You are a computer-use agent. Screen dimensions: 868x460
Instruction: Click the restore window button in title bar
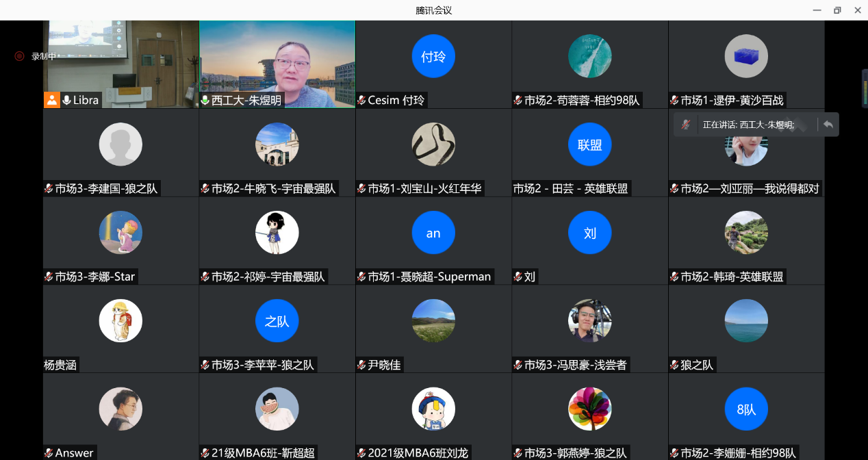[x=837, y=10]
